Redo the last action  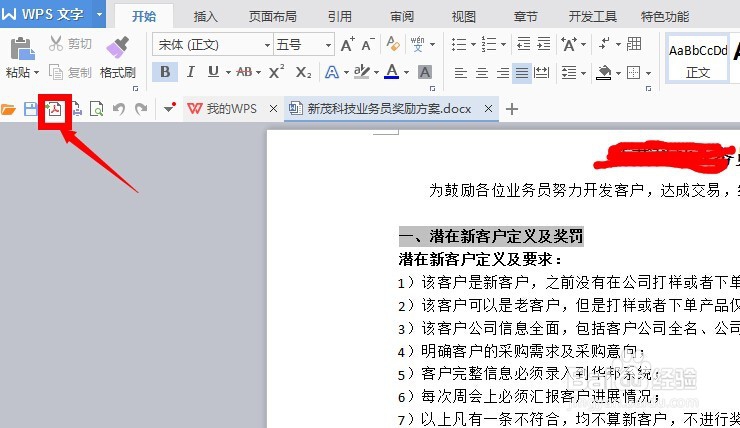click(141, 109)
